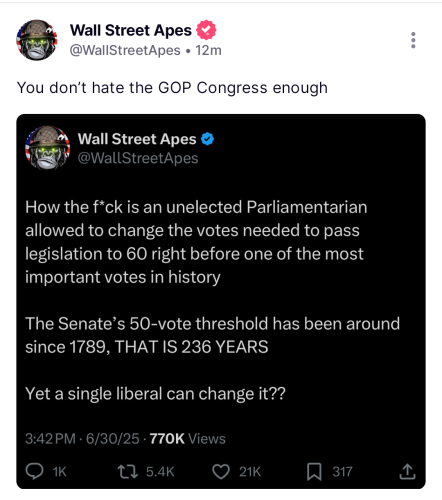The height and width of the screenshot is (500, 442).
Task: Click the red verified badge
Action: click(x=206, y=30)
